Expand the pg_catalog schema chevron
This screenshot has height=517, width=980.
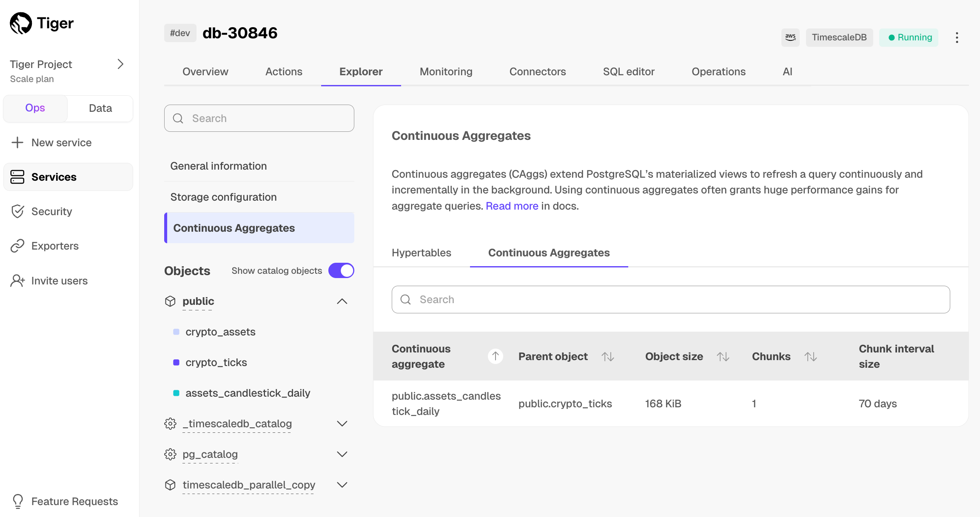[x=342, y=455]
